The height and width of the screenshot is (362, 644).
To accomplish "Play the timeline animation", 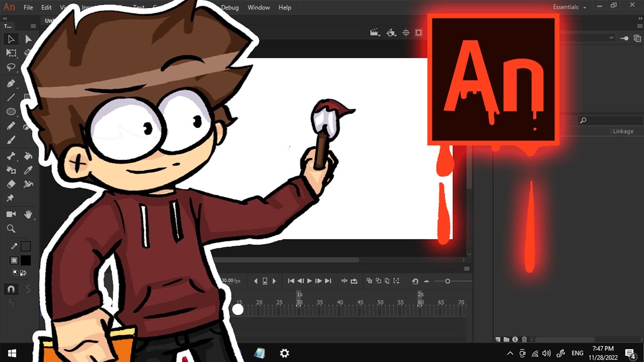I will (x=309, y=281).
